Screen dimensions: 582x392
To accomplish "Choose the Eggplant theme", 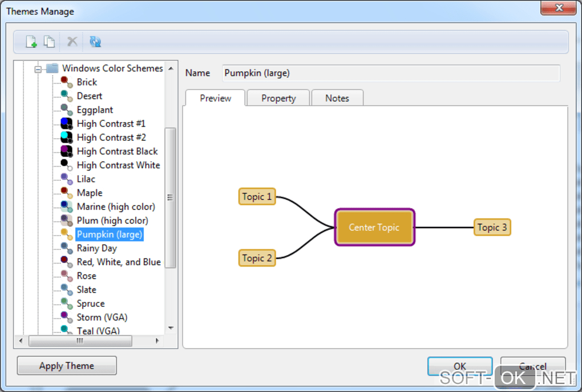I will coord(95,110).
